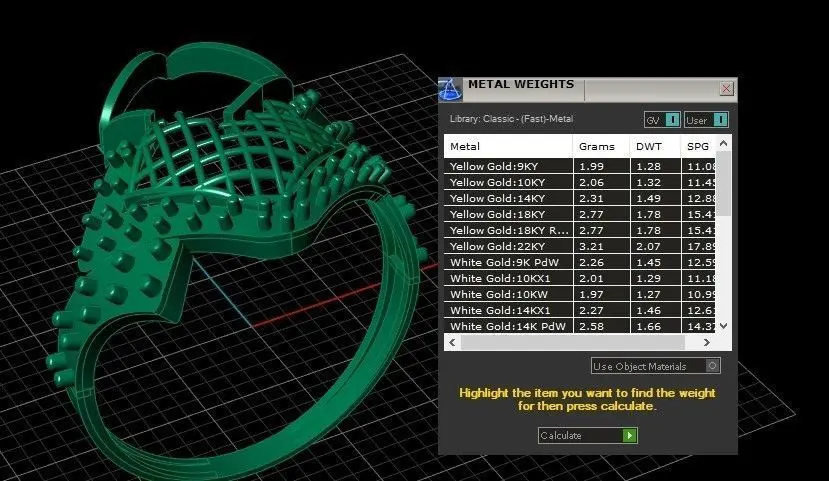829x481 pixels.
Task: Toggle the User library switch
Action: pos(706,120)
